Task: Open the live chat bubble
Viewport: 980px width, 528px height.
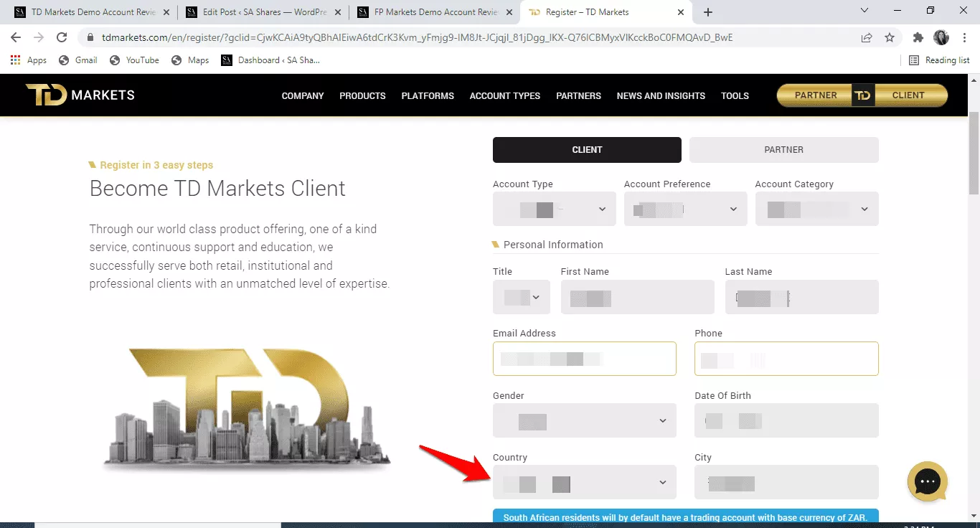Action: tap(928, 481)
